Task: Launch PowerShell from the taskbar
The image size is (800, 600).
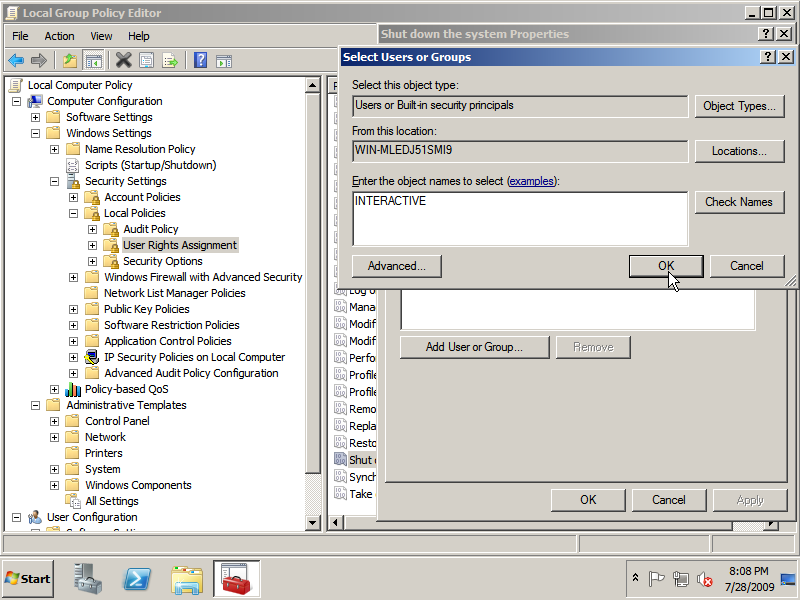Action: [137, 579]
